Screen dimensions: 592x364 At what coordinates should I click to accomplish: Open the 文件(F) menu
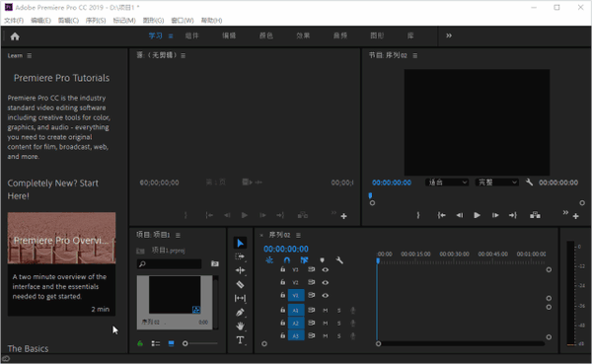[x=14, y=21]
